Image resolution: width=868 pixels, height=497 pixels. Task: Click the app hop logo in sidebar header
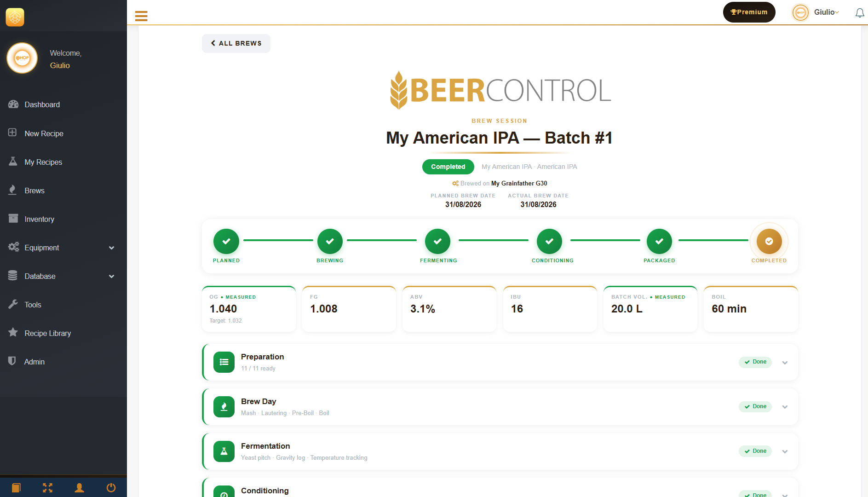coord(15,17)
